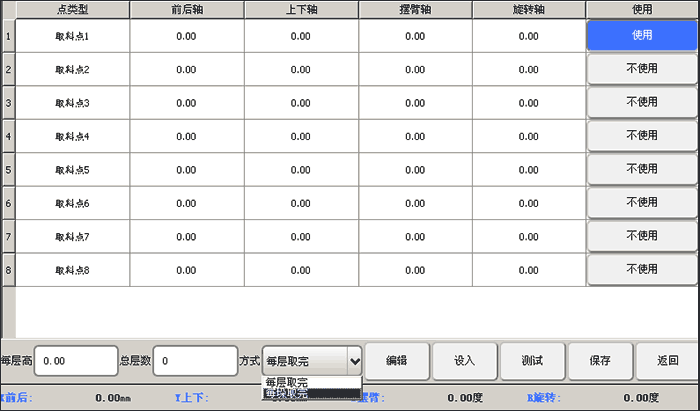Go back using 返回 button

[668, 360]
